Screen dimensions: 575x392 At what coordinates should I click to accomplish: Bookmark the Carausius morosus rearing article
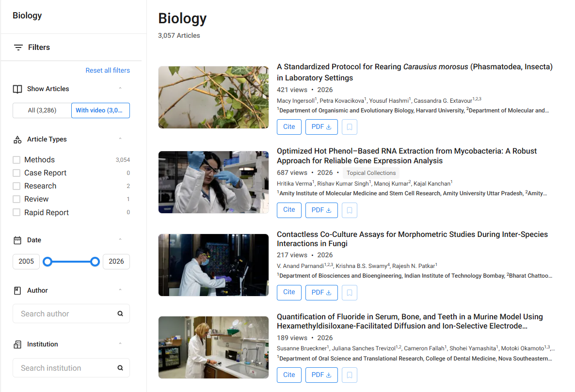point(350,127)
